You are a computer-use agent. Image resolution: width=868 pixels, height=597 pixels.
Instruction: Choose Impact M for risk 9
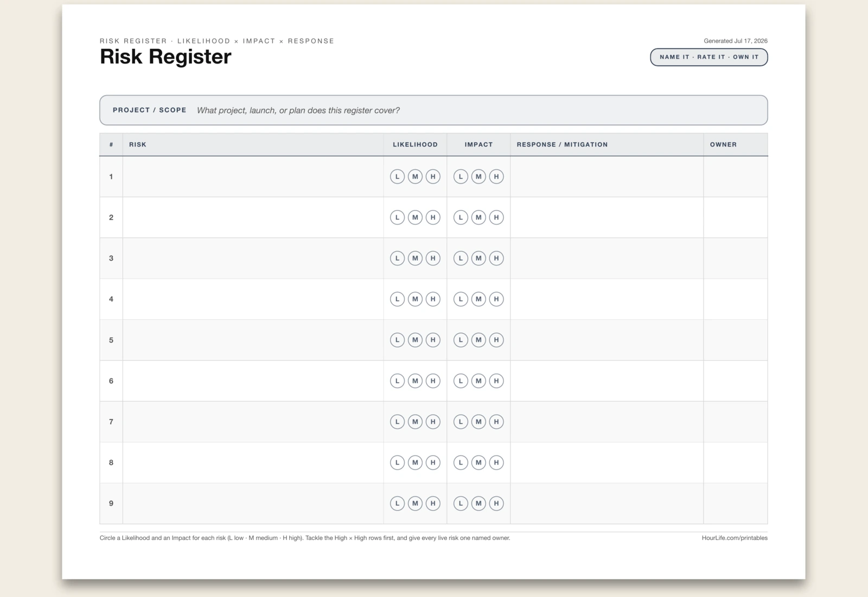pos(478,504)
